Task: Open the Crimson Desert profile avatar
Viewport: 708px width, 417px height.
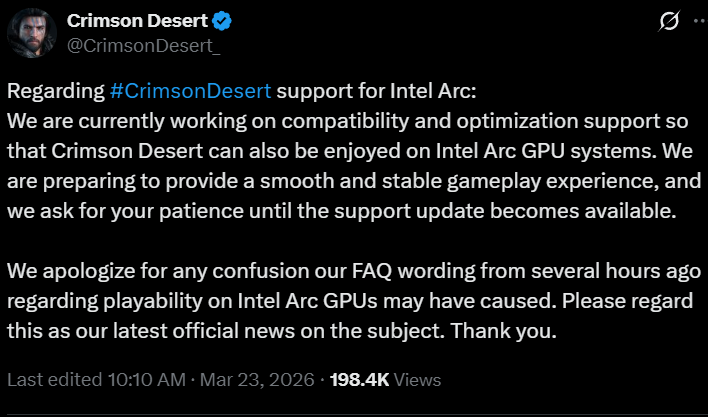Action: point(30,33)
